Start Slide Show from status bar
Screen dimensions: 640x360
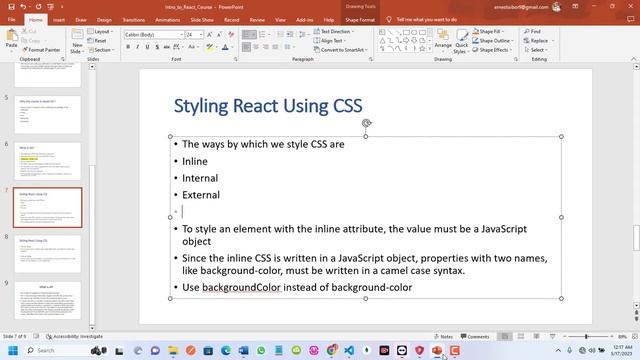[x=552, y=336]
